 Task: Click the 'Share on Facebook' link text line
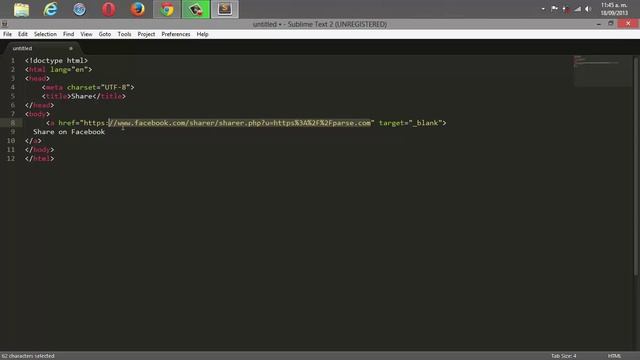(x=69, y=132)
